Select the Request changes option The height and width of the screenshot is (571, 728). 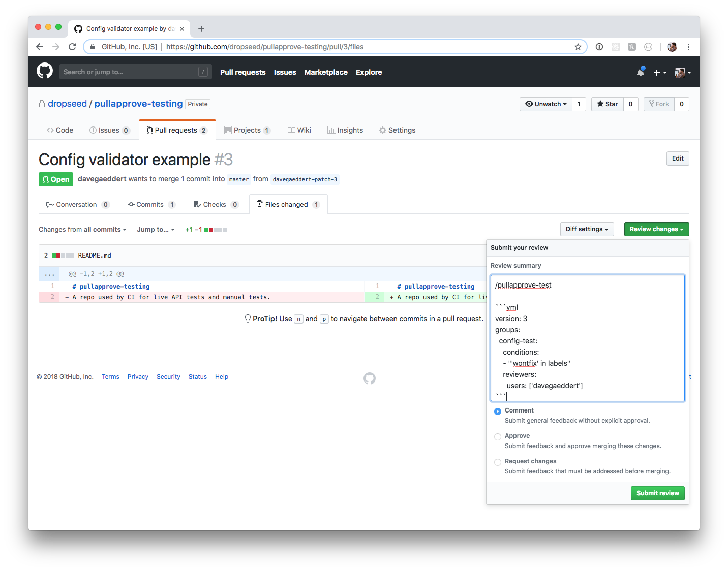tap(497, 462)
